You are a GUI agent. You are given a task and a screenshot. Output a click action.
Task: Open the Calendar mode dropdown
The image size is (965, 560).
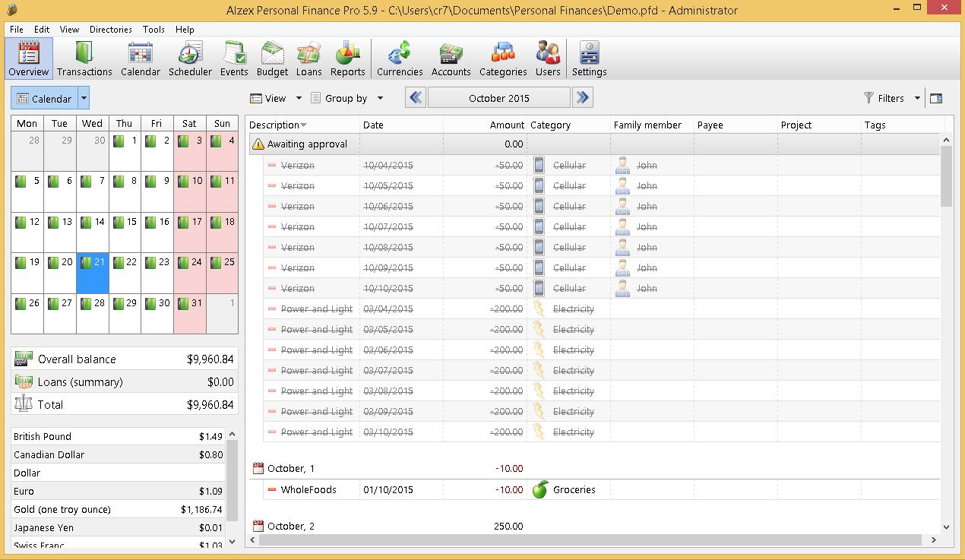pyautogui.click(x=82, y=97)
